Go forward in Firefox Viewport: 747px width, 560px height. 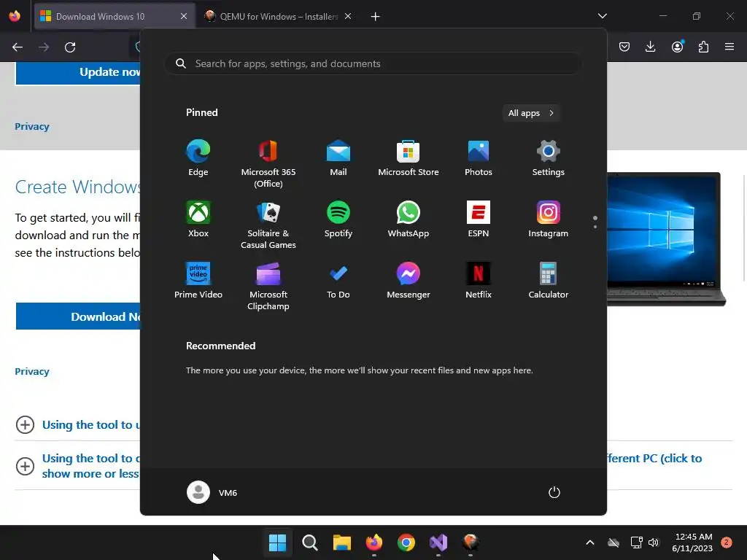(44, 47)
